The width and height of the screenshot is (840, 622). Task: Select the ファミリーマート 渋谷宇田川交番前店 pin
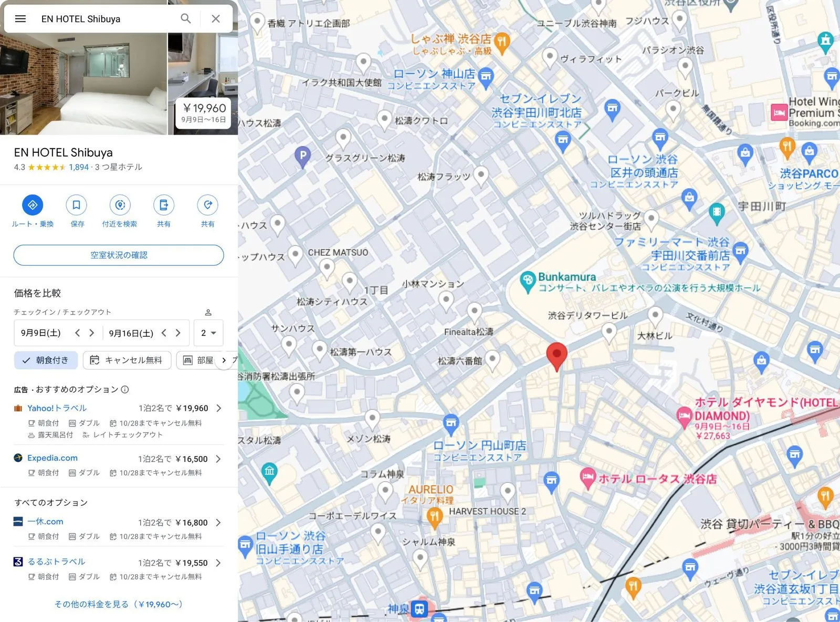coord(740,251)
